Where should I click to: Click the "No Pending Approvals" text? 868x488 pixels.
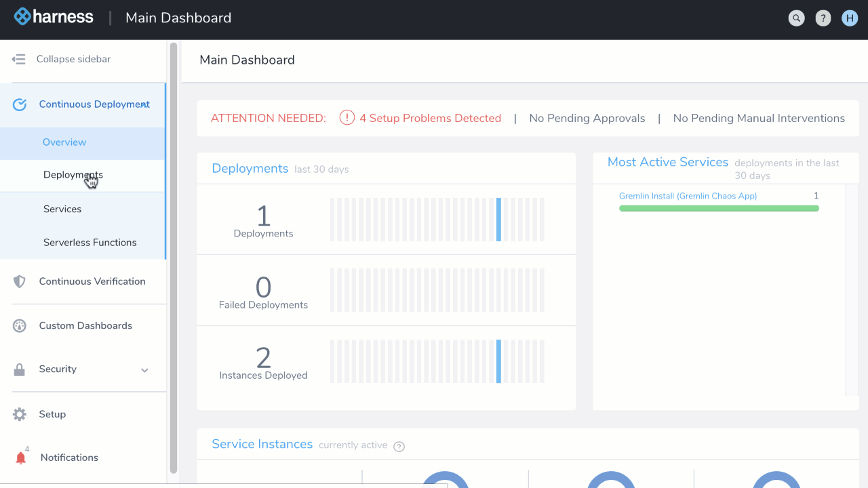[x=587, y=118]
